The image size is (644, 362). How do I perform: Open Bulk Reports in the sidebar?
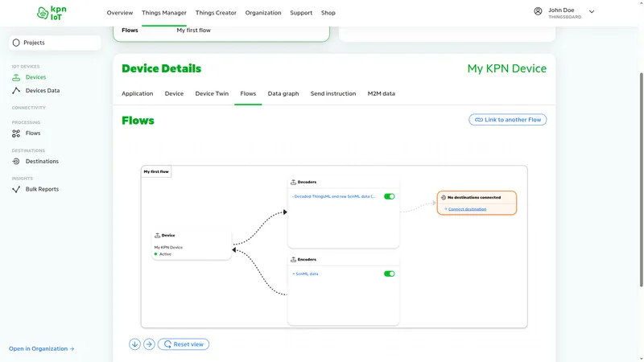click(42, 189)
